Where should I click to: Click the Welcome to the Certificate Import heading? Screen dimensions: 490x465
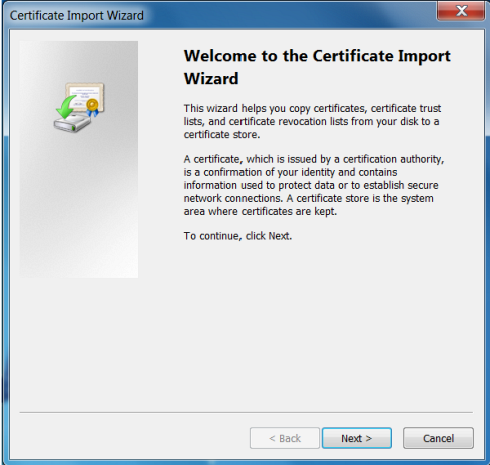(x=317, y=56)
